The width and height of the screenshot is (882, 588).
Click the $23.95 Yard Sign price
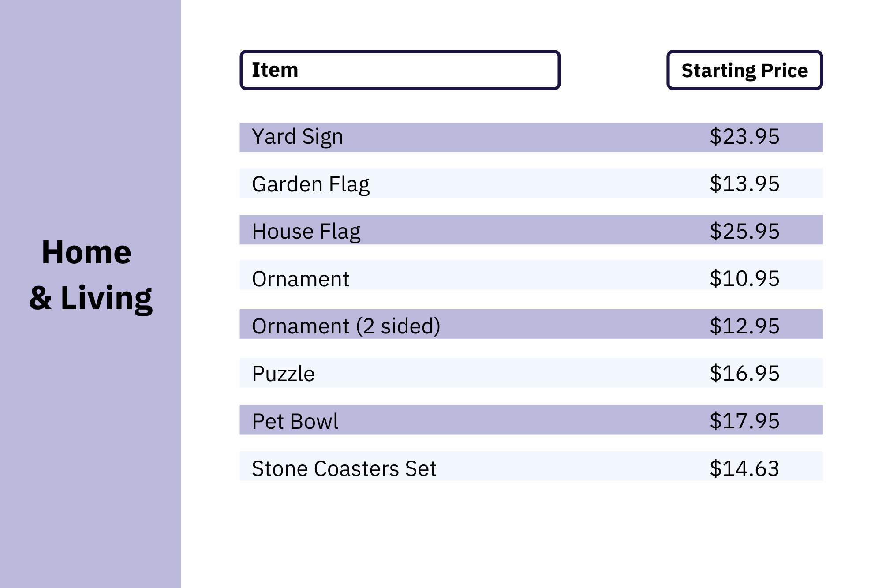[x=744, y=137]
